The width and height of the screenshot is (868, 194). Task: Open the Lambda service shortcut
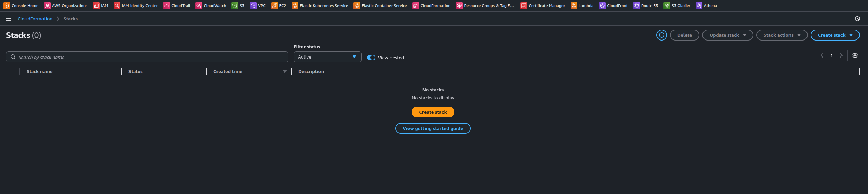[582, 6]
